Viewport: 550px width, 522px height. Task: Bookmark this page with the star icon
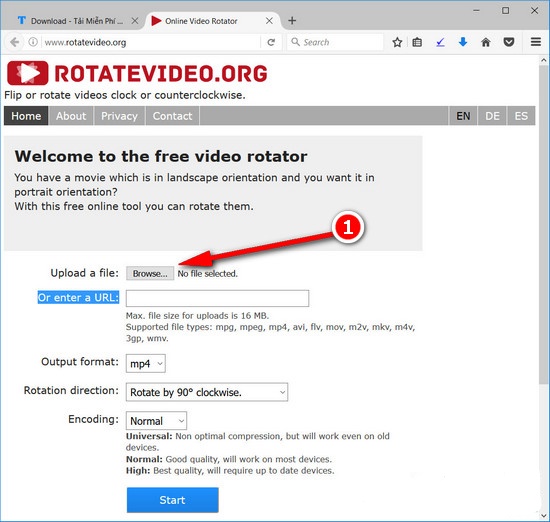tap(397, 42)
